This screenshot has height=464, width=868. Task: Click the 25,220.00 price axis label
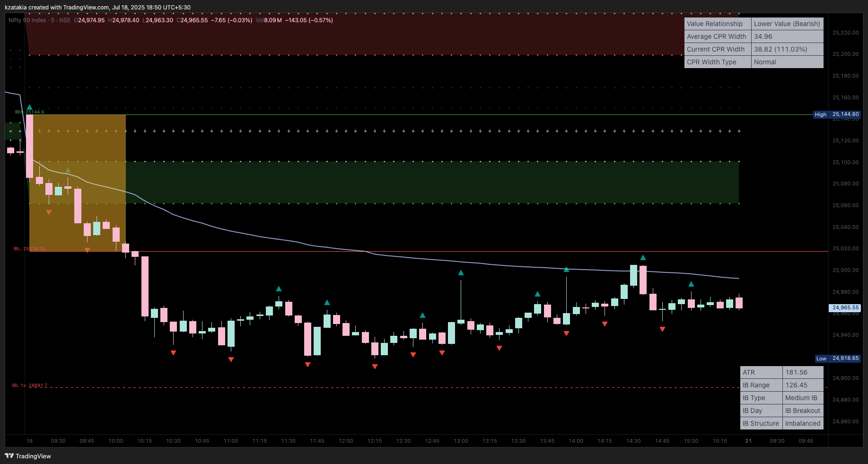tap(845, 33)
